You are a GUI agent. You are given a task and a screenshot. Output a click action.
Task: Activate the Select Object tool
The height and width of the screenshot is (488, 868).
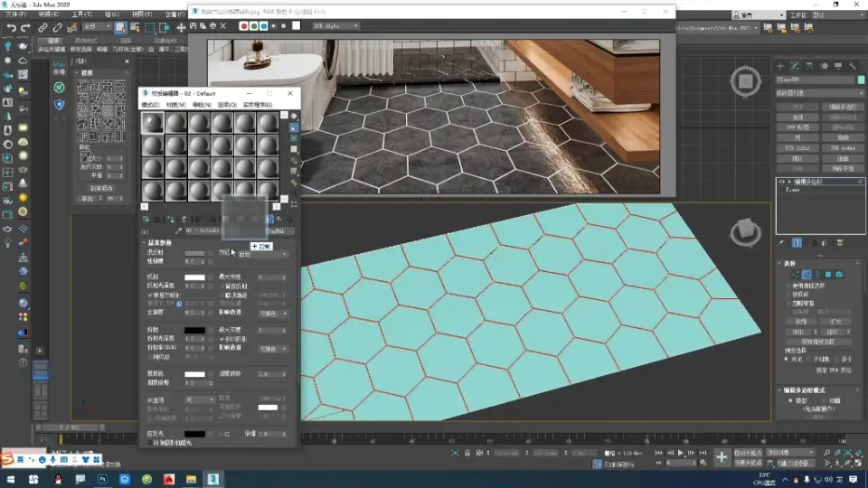tap(120, 27)
